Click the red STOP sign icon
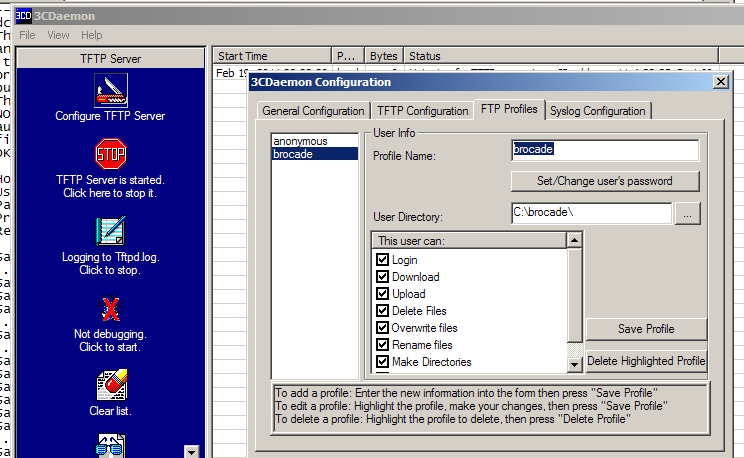 click(x=110, y=154)
